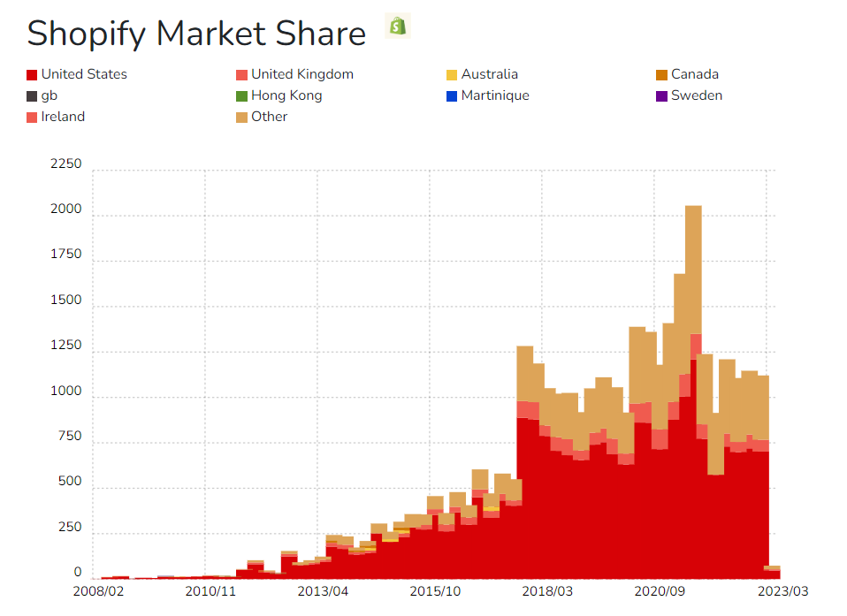Click the Sweden purple legend swatch
This screenshot has height=616, width=847.
coord(661,96)
